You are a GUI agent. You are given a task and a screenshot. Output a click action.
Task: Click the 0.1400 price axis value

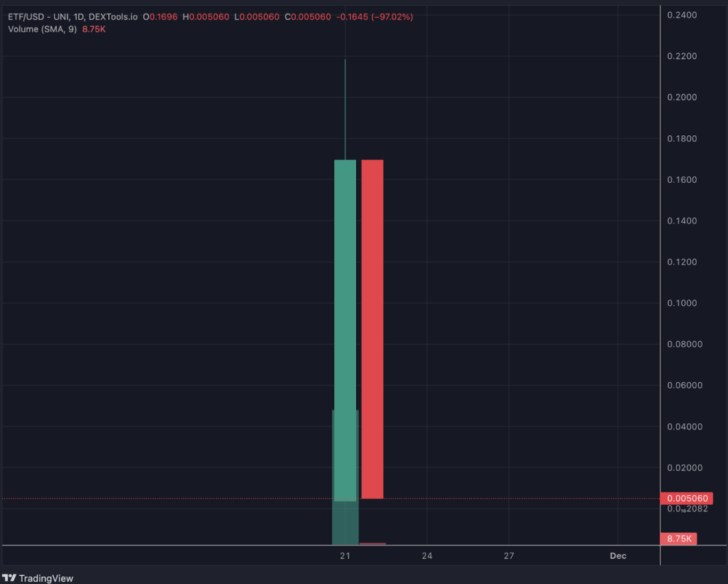click(x=682, y=221)
